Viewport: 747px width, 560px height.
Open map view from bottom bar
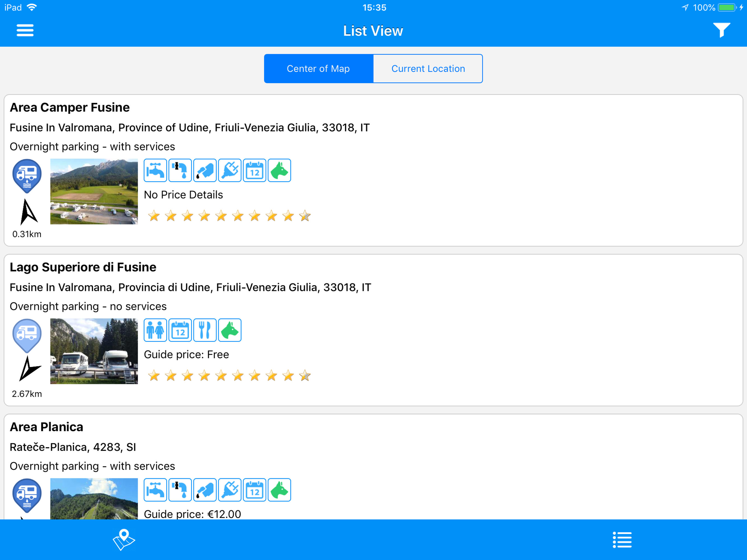[x=124, y=539]
